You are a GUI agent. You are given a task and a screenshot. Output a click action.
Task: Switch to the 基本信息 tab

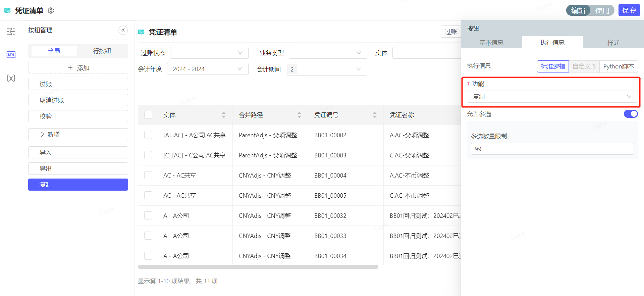(491, 43)
